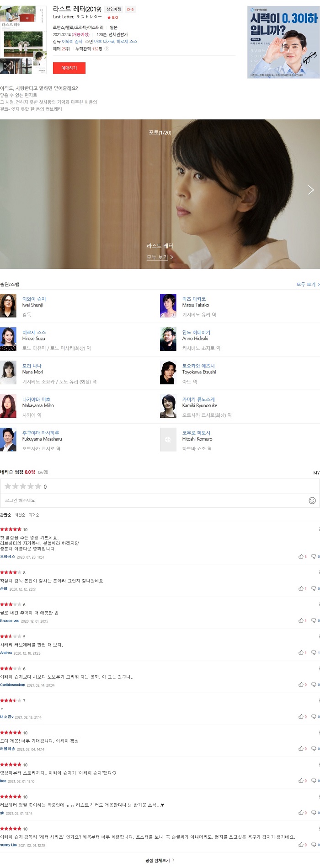Viewport: 320px width, 868px height.
Task: Click the red 예매하기 booking button
Action: (x=69, y=68)
